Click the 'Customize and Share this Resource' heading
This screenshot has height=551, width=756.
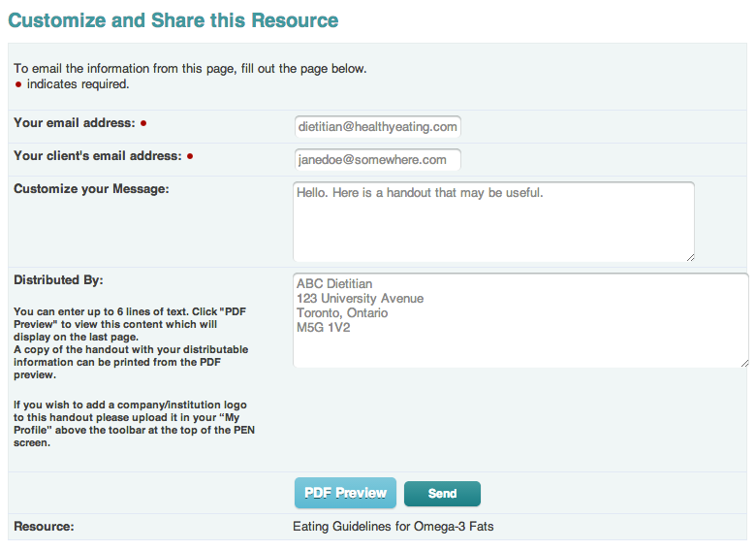coord(173,20)
